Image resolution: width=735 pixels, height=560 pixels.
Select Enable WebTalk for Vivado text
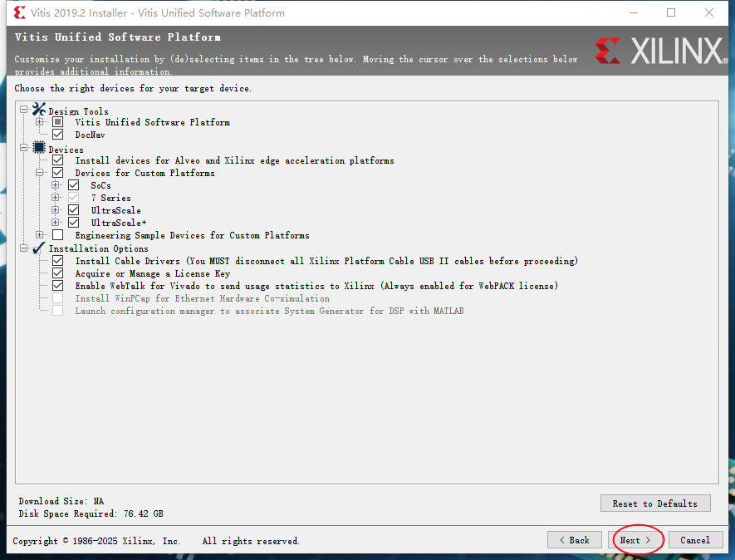(x=316, y=286)
